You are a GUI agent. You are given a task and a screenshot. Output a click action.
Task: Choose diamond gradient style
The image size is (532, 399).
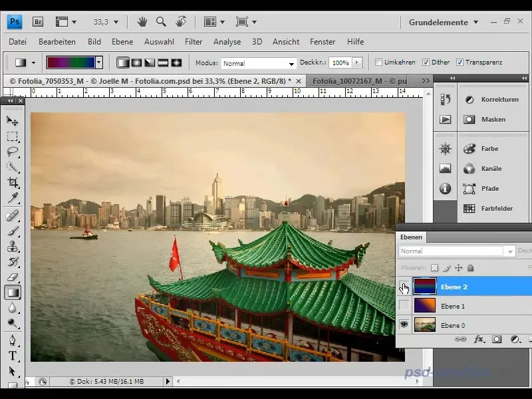[176, 63]
